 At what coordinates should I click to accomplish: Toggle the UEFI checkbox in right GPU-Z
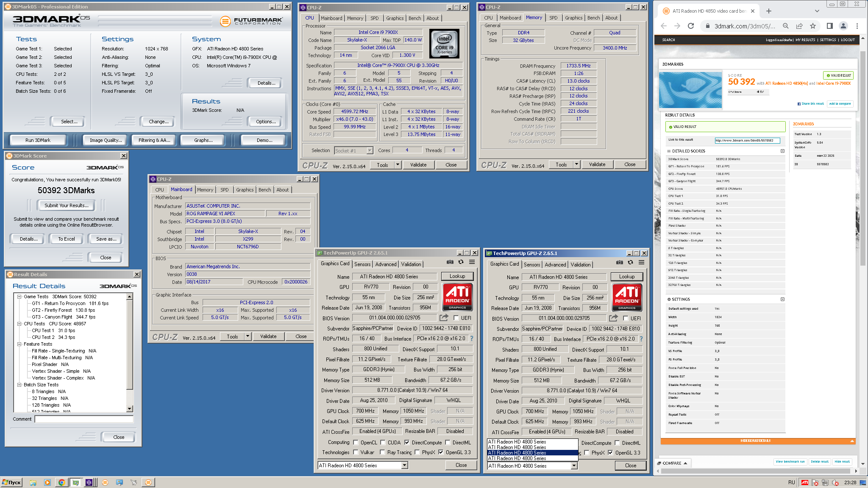click(x=626, y=318)
